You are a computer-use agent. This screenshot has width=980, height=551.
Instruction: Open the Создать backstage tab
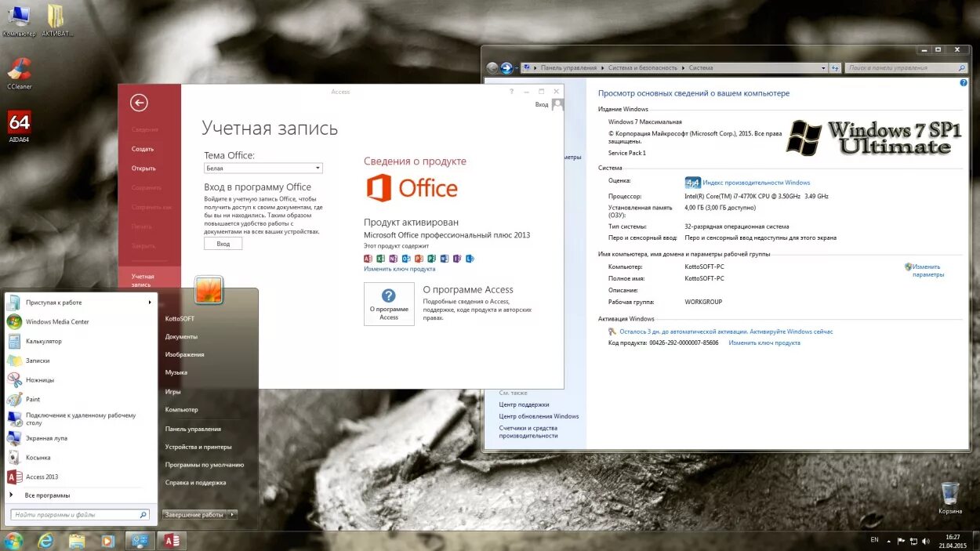(143, 149)
